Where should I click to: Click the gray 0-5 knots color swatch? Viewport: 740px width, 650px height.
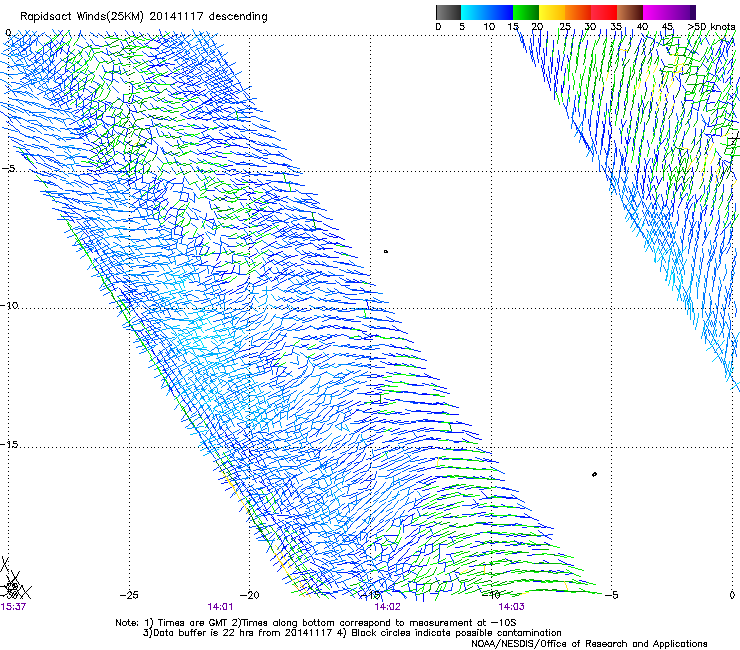click(x=448, y=12)
